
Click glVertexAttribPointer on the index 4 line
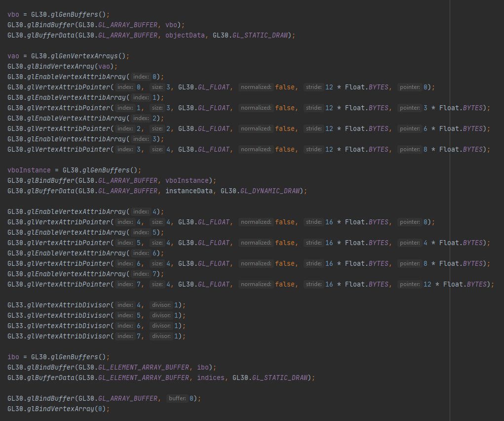[x=69, y=222]
